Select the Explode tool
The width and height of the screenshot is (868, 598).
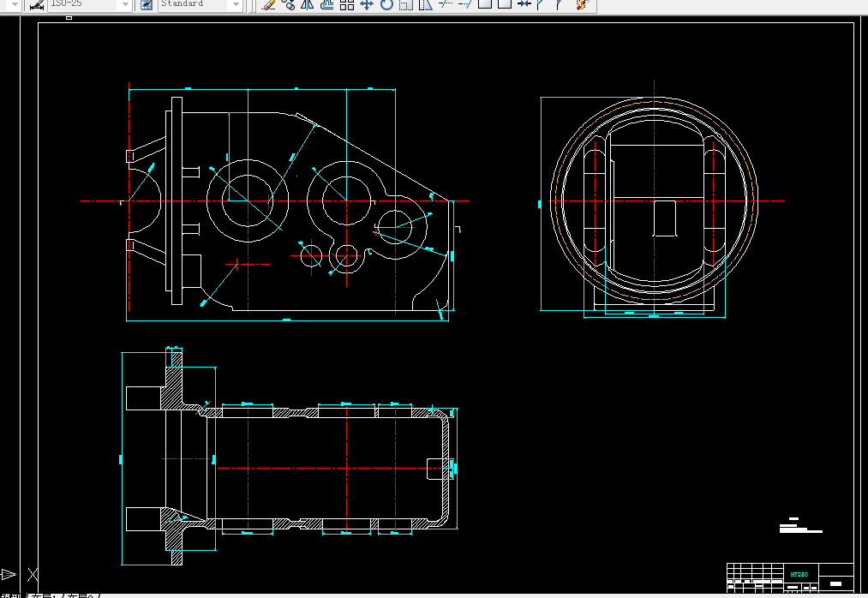(581, 4)
